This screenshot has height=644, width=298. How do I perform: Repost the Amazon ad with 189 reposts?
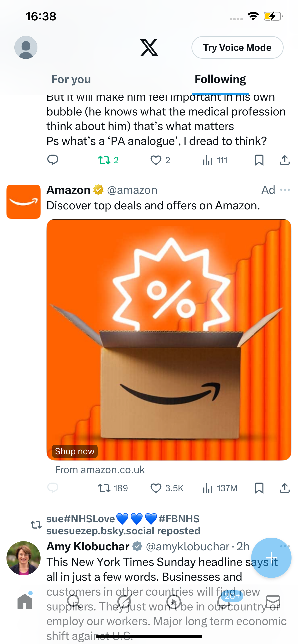click(113, 488)
